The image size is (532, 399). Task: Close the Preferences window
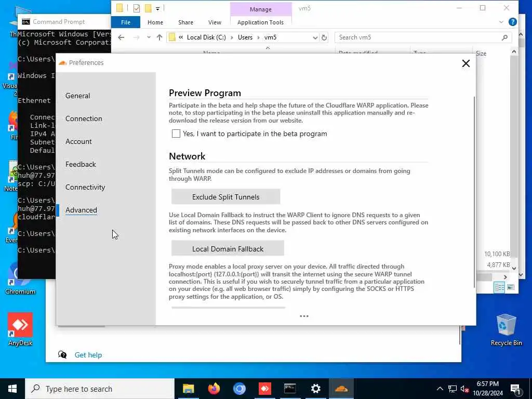[466, 63]
